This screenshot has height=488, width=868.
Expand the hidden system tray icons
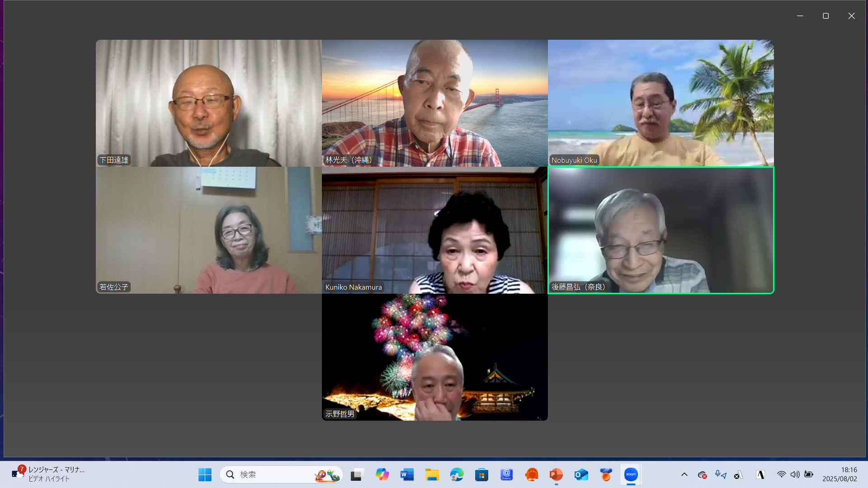coord(684,474)
